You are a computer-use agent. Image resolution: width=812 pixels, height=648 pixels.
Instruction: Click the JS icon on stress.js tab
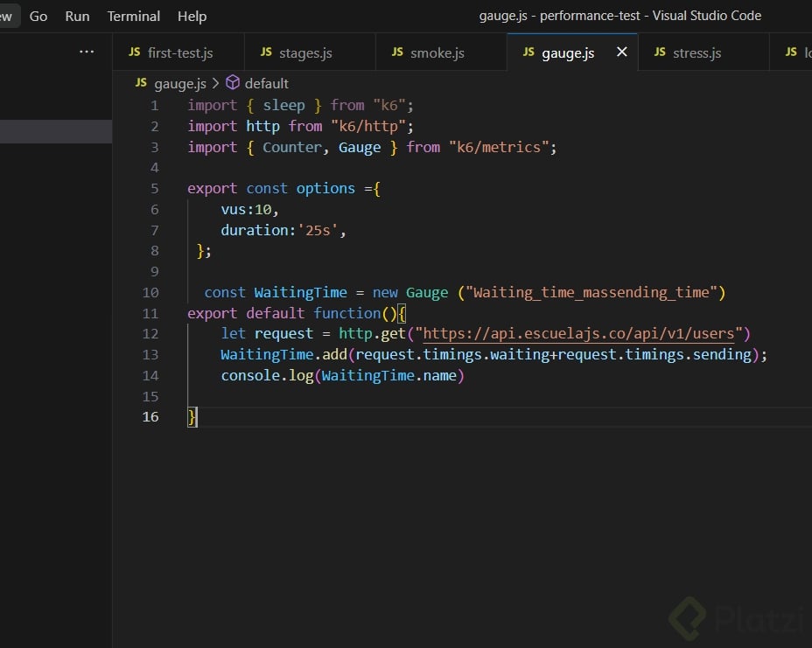tap(660, 52)
